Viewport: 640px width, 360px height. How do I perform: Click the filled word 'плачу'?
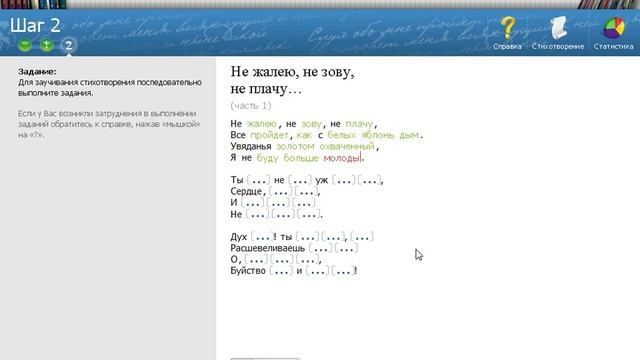[359, 124]
